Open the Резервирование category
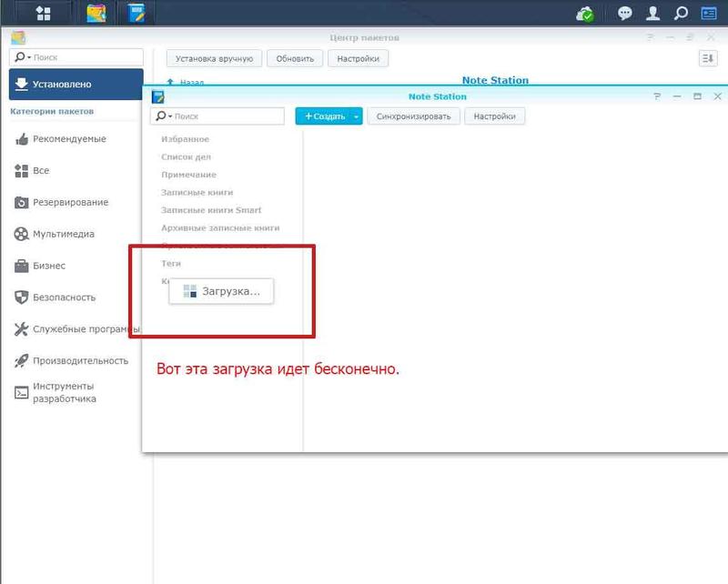Viewport: 728px width, 584px height. tap(61, 203)
